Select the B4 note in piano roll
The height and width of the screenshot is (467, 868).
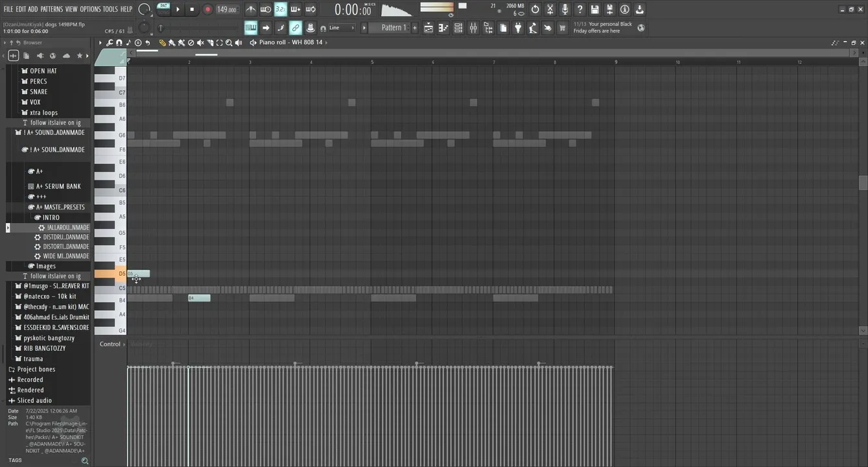(199, 298)
